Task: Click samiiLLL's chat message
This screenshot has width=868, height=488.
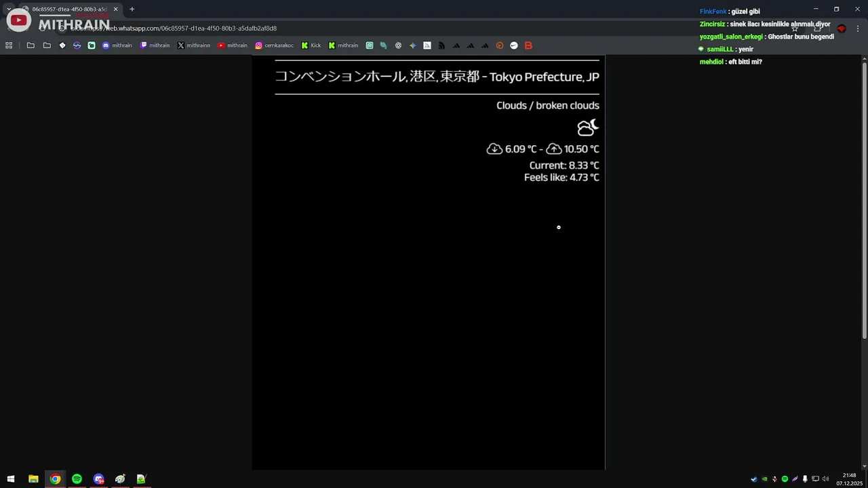Action: point(726,49)
